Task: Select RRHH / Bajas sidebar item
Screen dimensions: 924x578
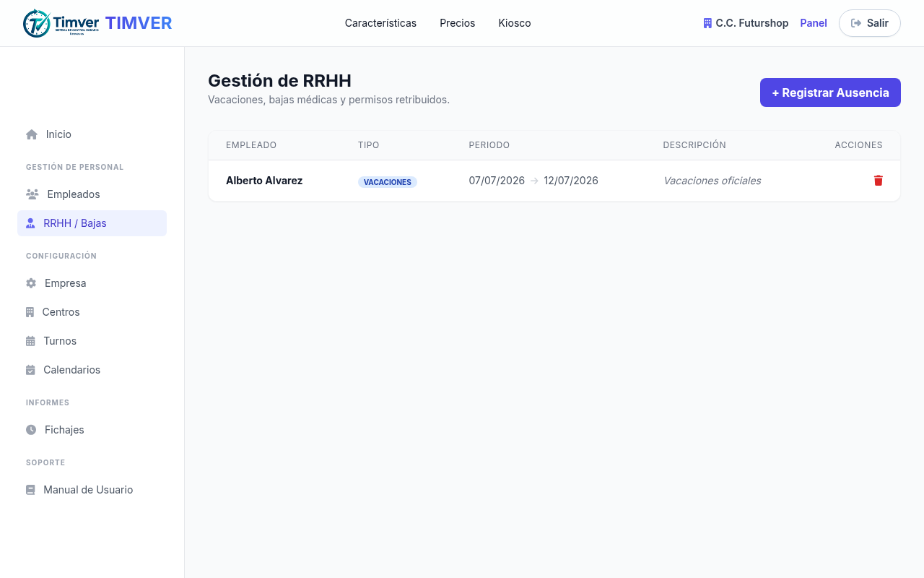Action: [x=92, y=223]
